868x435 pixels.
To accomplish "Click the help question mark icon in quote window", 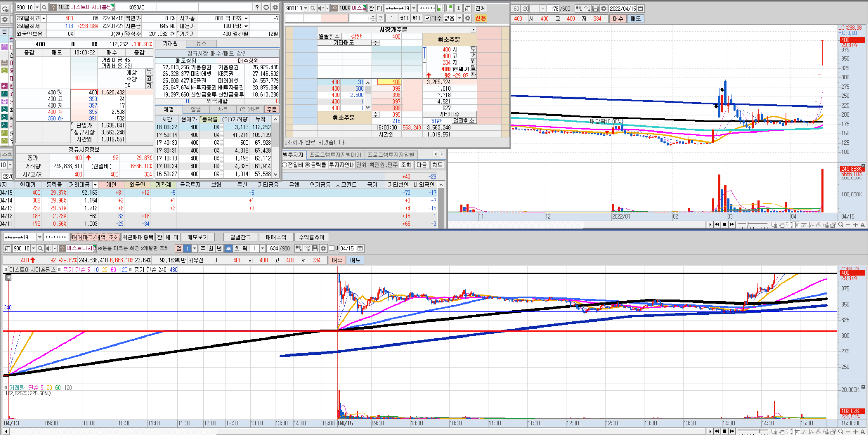I will [x=257, y=7].
